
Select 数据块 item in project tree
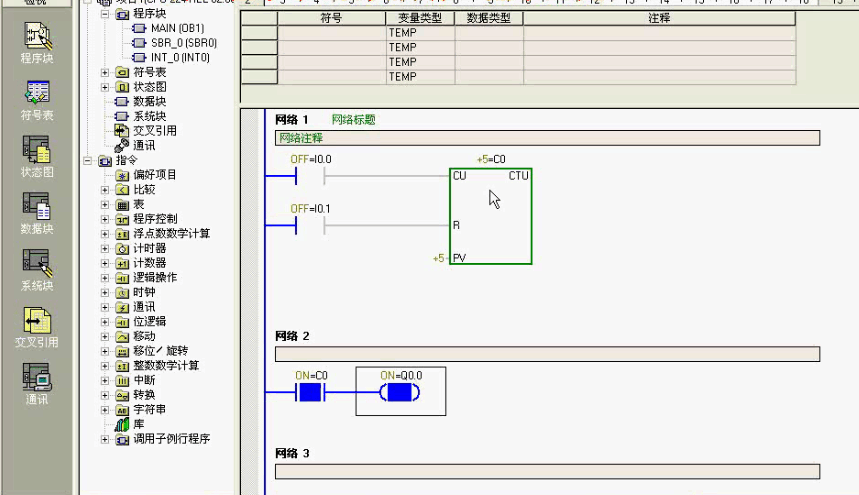(150, 101)
